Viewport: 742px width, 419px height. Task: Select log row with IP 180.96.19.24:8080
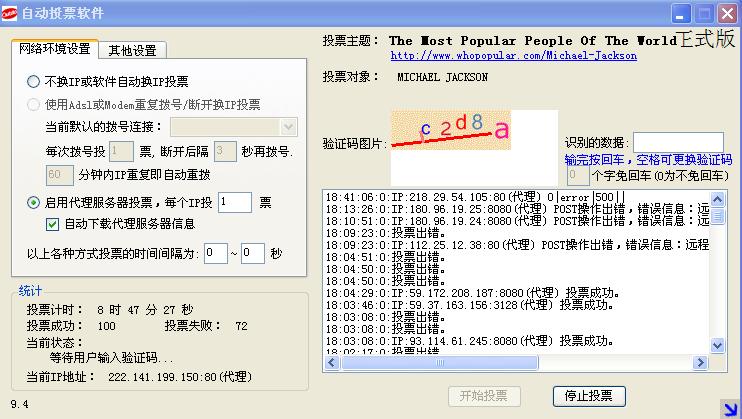517,221
